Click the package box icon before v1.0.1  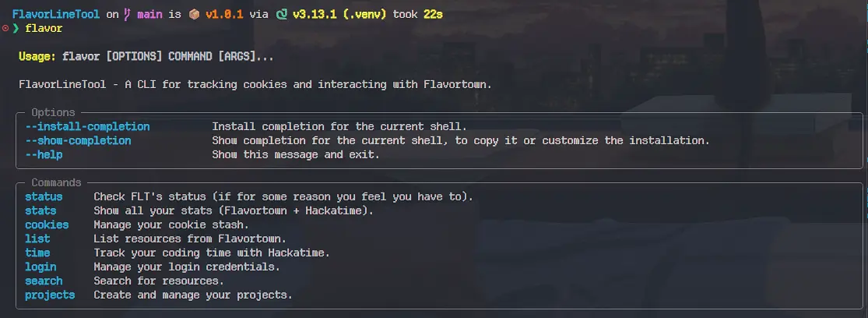pyautogui.click(x=194, y=15)
